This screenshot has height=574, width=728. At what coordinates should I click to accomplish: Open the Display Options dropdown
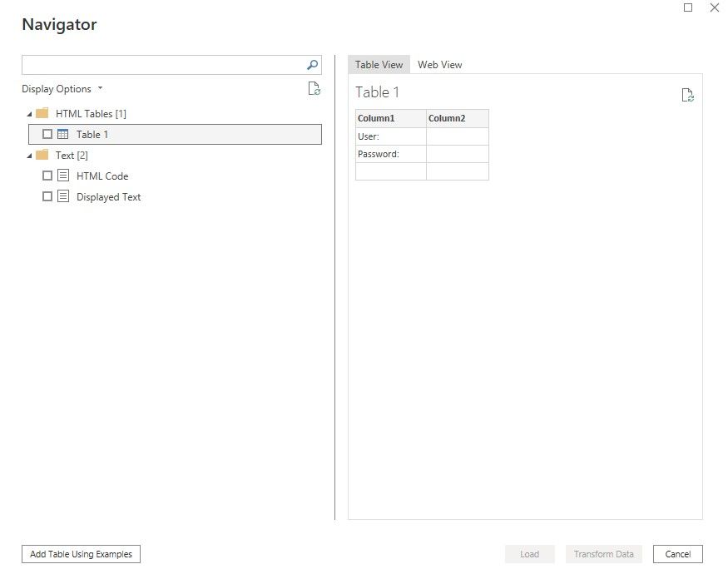[x=62, y=89]
